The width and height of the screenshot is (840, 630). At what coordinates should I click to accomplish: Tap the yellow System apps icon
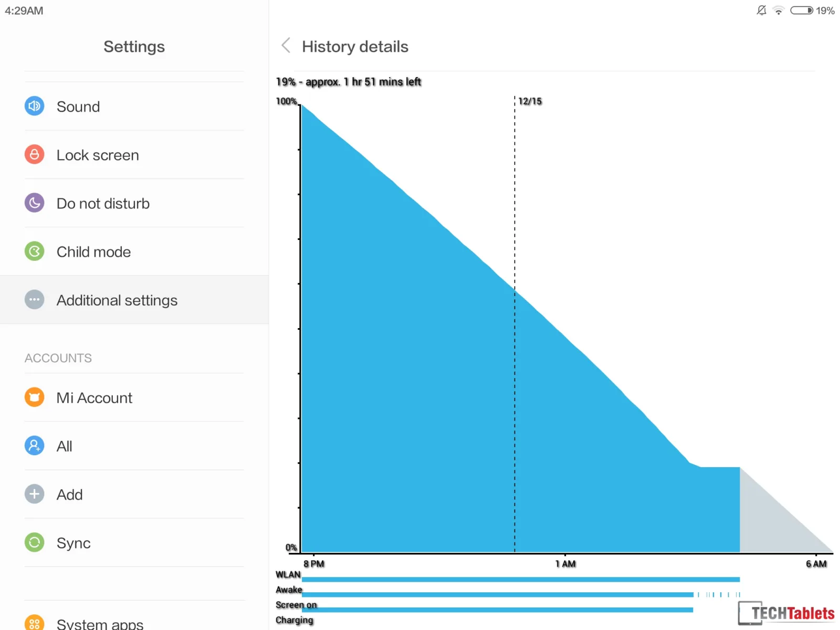[35, 623]
